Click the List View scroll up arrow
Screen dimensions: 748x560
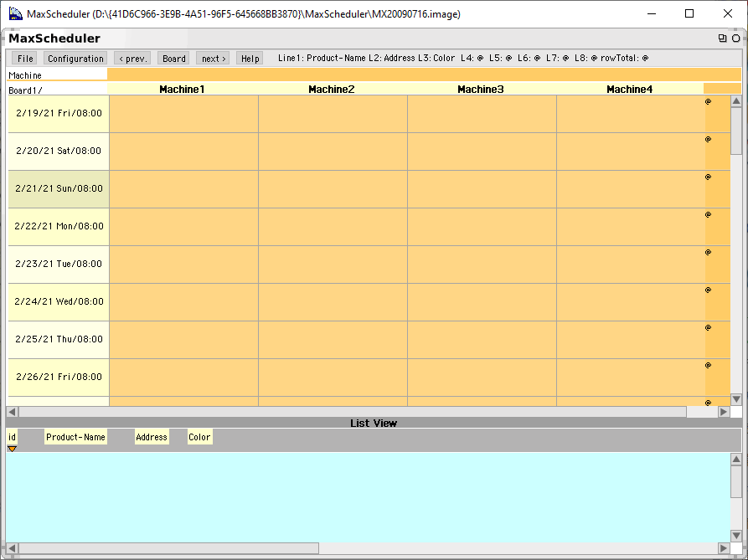(x=736, y=460)
